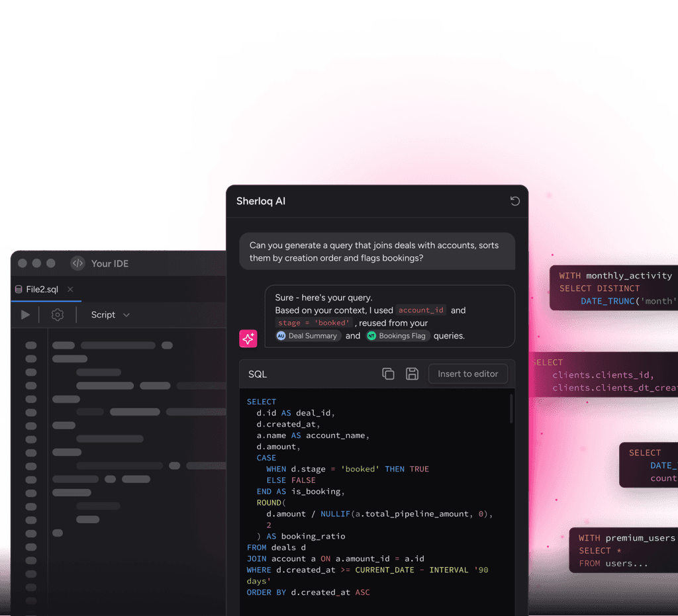Image resolution: width=678 pixels, height=616 pixels.
Task: Click the regenerate response icon
Action: tap(515, 200)
